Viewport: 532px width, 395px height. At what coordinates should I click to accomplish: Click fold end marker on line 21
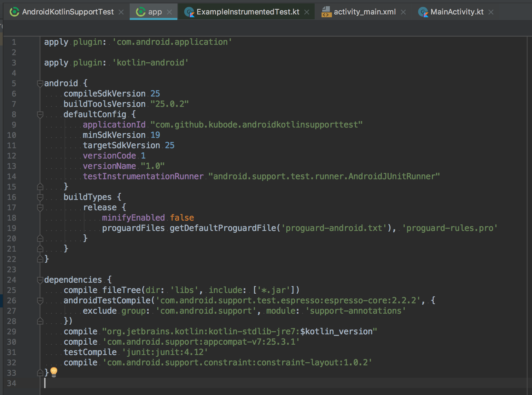click(40, 249)
